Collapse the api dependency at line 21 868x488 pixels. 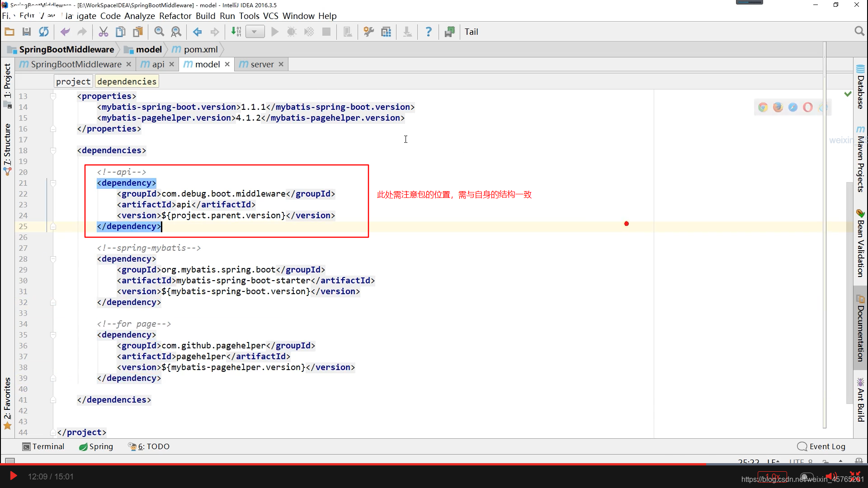coord(53,183)
